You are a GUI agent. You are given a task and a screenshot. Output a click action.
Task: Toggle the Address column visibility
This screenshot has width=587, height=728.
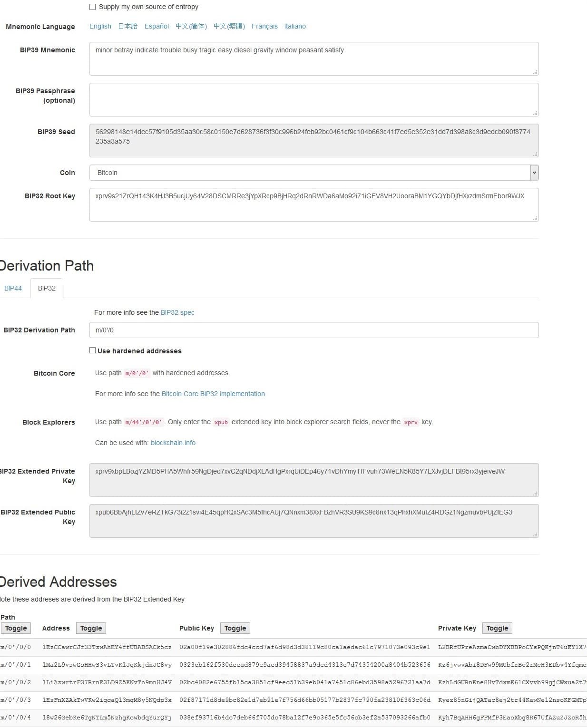pyautogui.click(x=91, y=628)
